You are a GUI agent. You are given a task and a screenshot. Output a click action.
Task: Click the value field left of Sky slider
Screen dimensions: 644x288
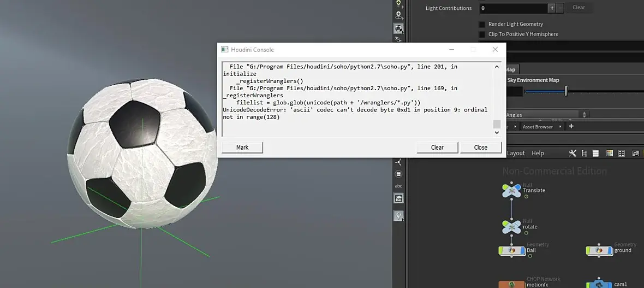[x=515, y=91]
